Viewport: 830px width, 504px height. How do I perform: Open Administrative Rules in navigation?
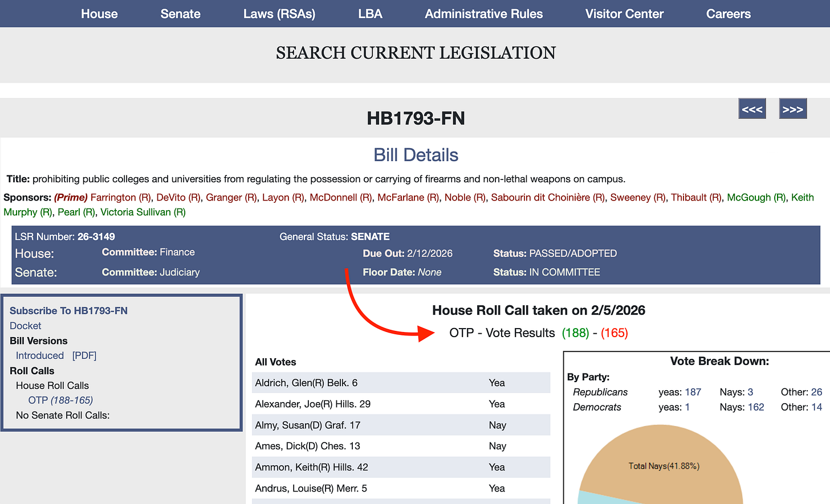[484, 14]
